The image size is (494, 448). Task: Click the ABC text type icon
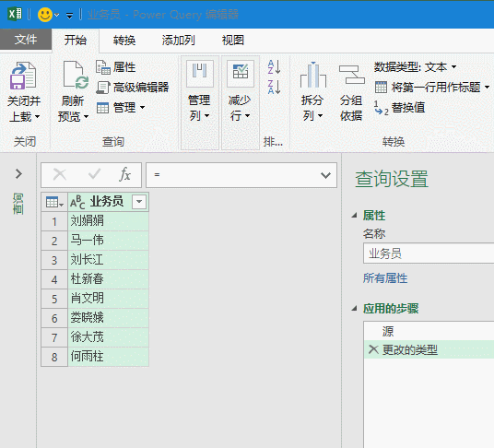tap(77, 202)
